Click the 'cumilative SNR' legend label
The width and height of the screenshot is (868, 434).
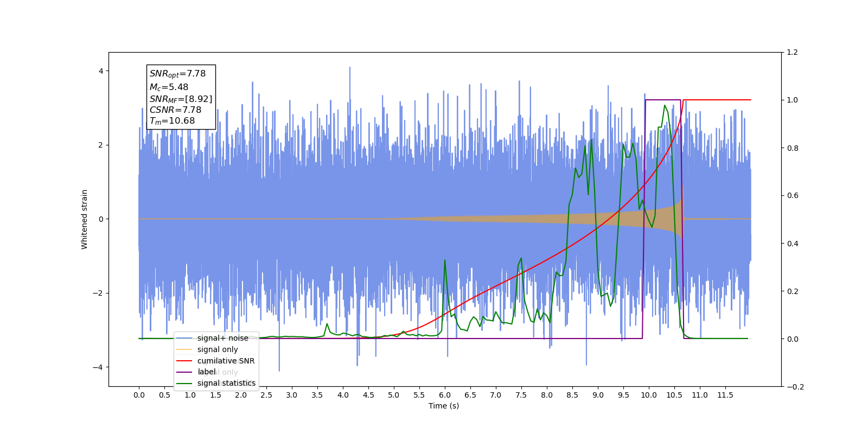(226, 361)
